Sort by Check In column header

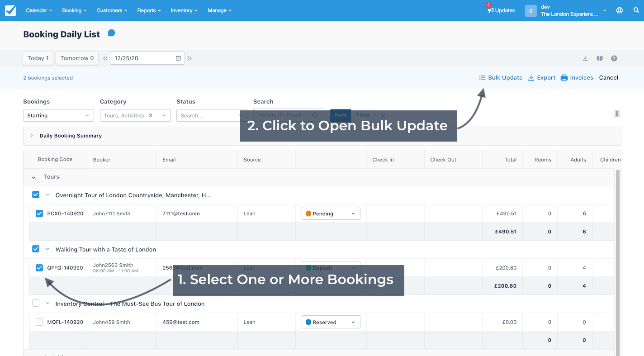(x=383, y=160)
